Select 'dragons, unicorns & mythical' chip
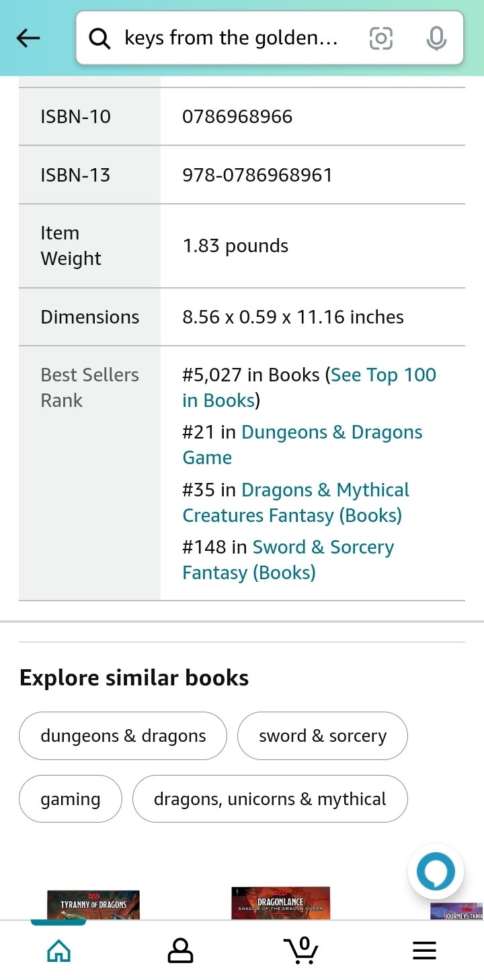This screenshot has width=484, height=980. tap(270, 799)
